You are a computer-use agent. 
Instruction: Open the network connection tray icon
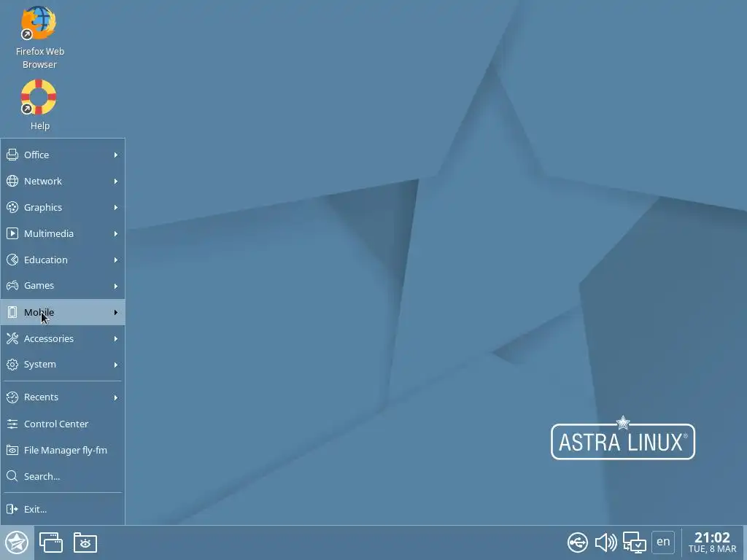[634, 542]
